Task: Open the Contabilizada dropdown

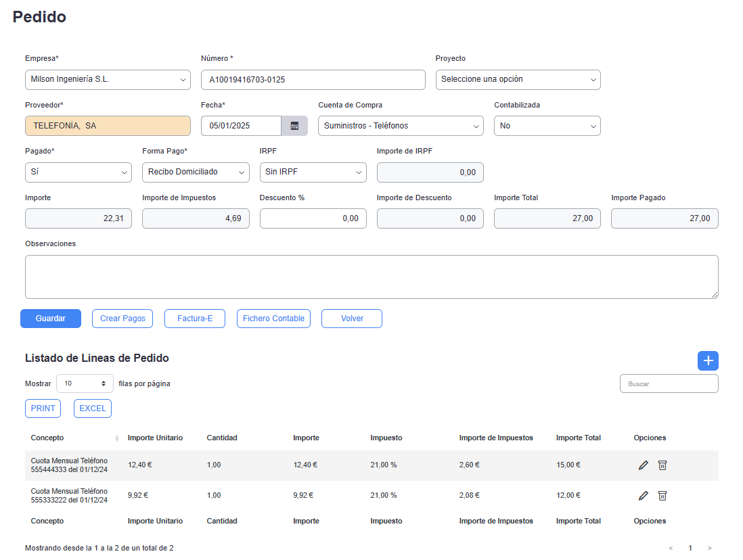Action: coord(547,126)
